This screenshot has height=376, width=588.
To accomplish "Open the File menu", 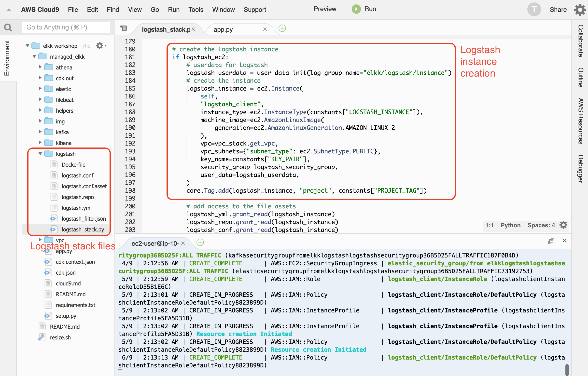I will [x=73, y=10].
